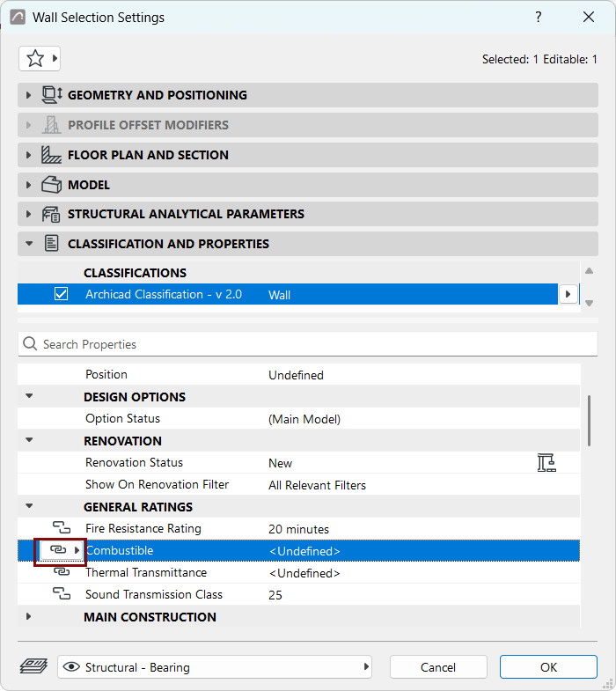Click the renovation icon in Renovation Status row
This screenshot has width=616, height=691.
pos(546,463)
